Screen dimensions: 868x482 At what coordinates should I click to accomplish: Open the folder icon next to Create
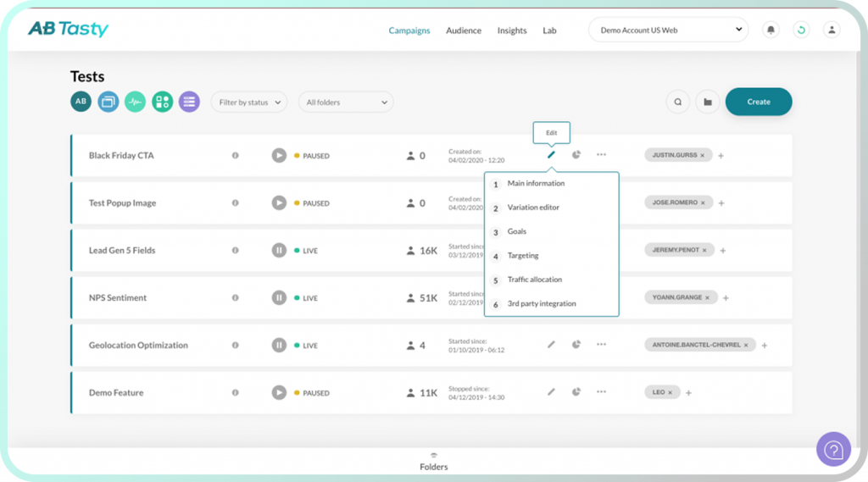click(706, 102)
